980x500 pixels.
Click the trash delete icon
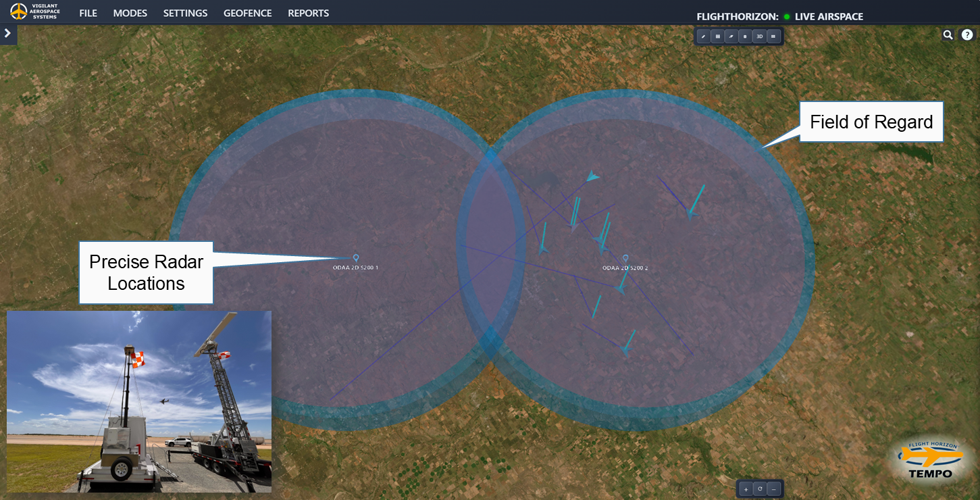745,36
